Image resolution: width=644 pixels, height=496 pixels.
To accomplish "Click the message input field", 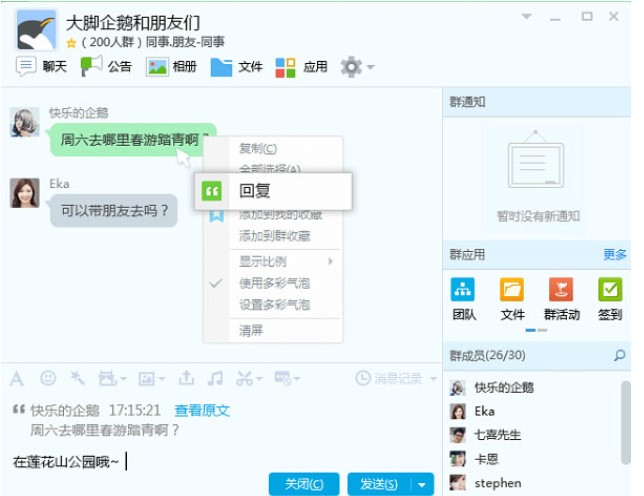I will click(222, 462).
